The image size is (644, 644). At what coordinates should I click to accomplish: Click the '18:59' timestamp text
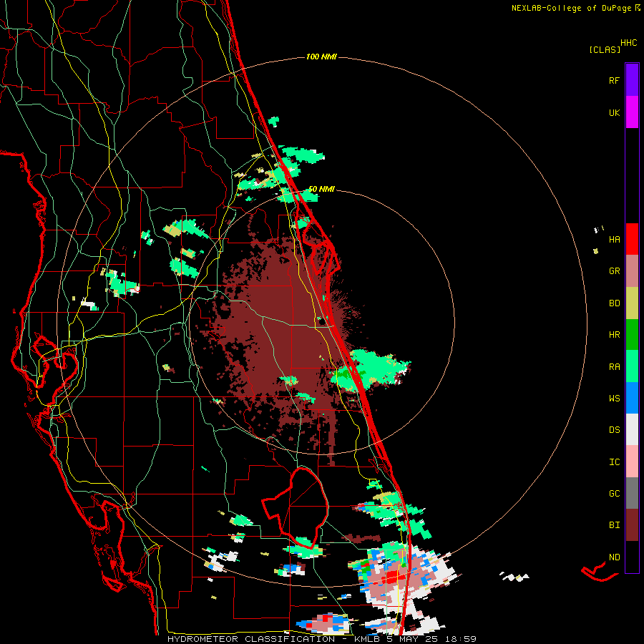(460, 639)
